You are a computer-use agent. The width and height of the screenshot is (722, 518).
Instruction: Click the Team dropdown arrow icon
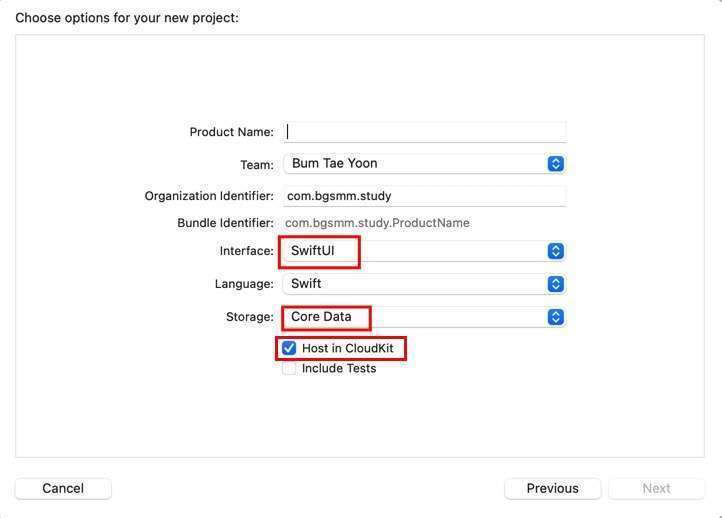(556, 164)
